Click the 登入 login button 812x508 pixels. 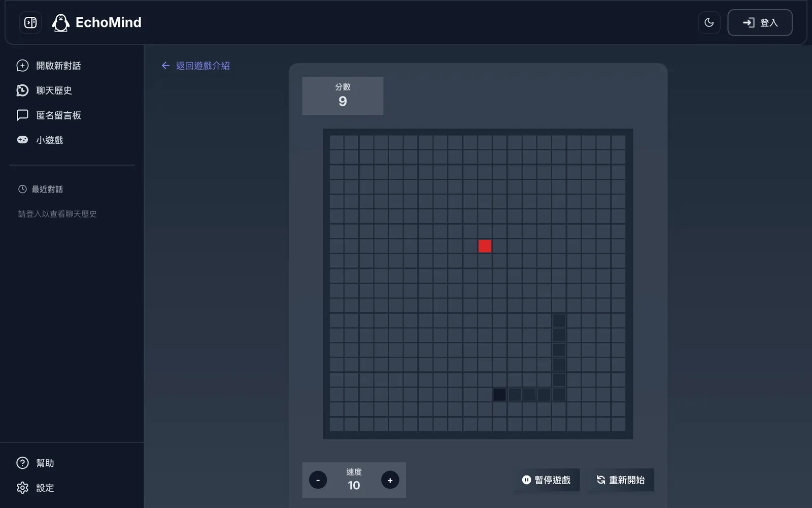pyautogui.click(x=760, y=22)
